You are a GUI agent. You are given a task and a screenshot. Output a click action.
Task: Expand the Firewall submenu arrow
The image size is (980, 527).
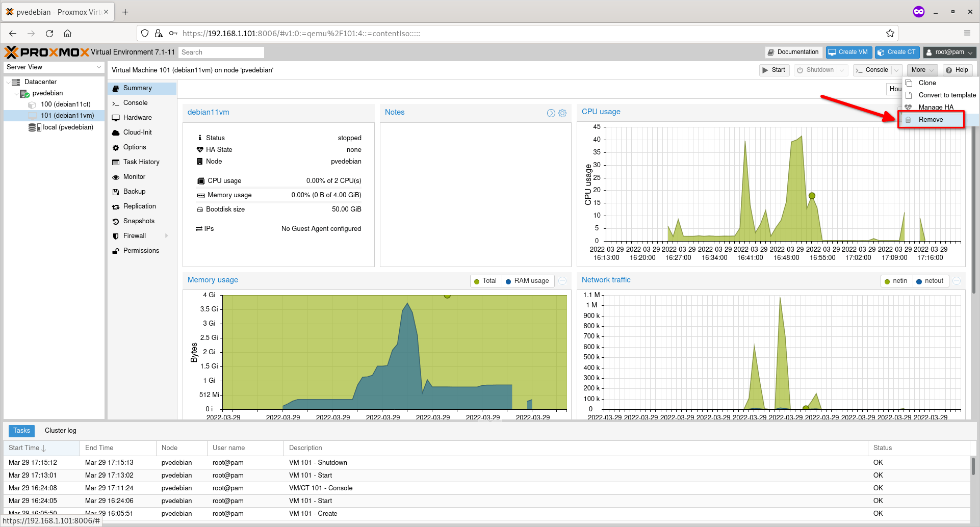pyautogui.click(x=167, y=236)
